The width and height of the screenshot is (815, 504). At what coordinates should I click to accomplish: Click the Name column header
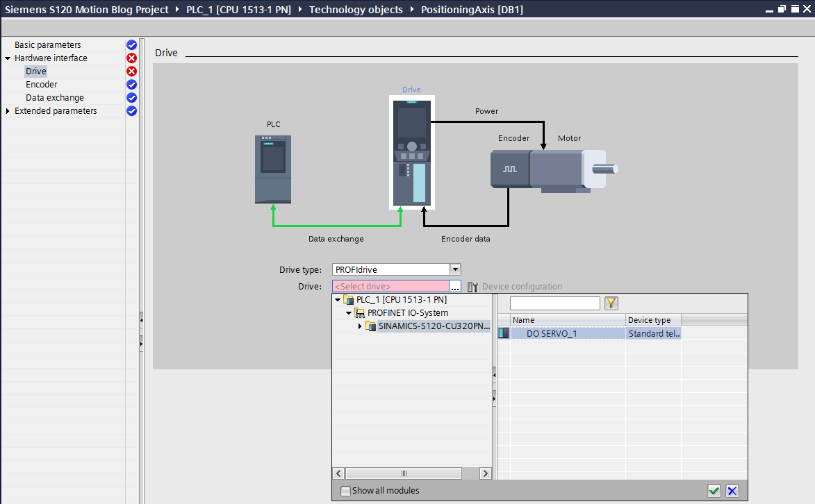coord(568,320)
